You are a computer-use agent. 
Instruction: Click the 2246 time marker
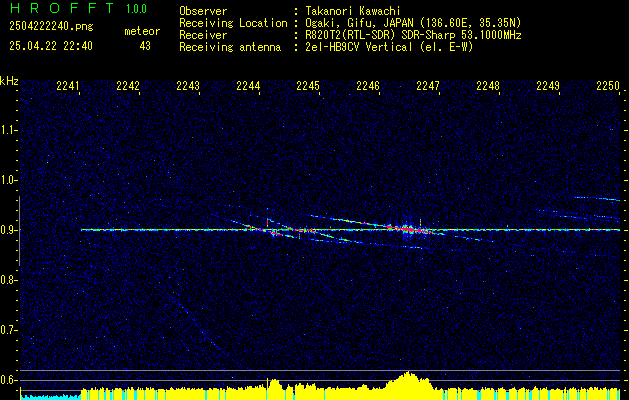(x=368, y=86)
